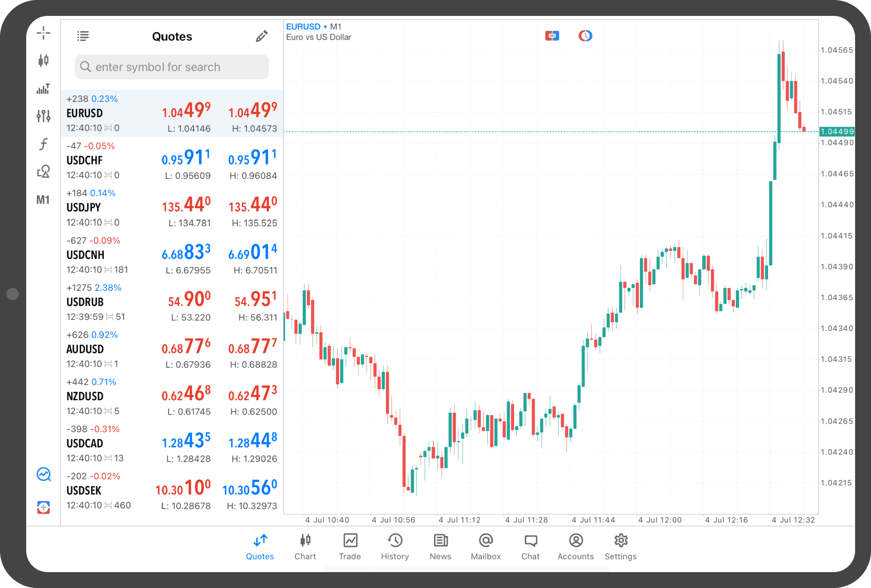This screenshot has width=871, height=588.
Task: Select the USDJPY quote row
Action: (x=172, y=208)
